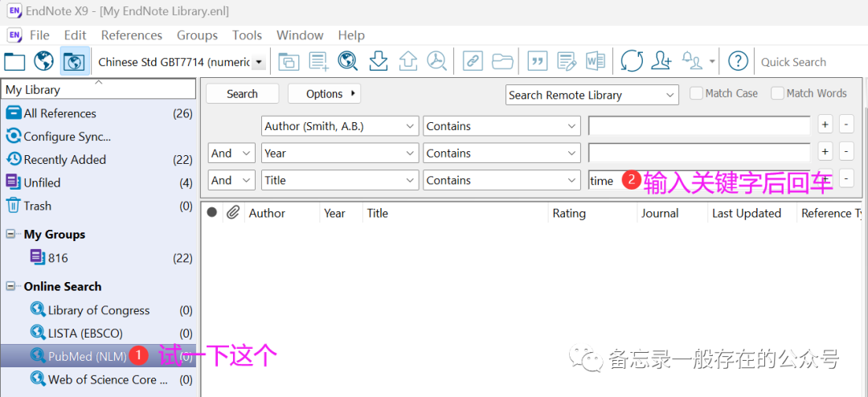Screen dimensions: 868x397
Task: Click Format Bibliography toolbar icon
Action: pos(567,61)
